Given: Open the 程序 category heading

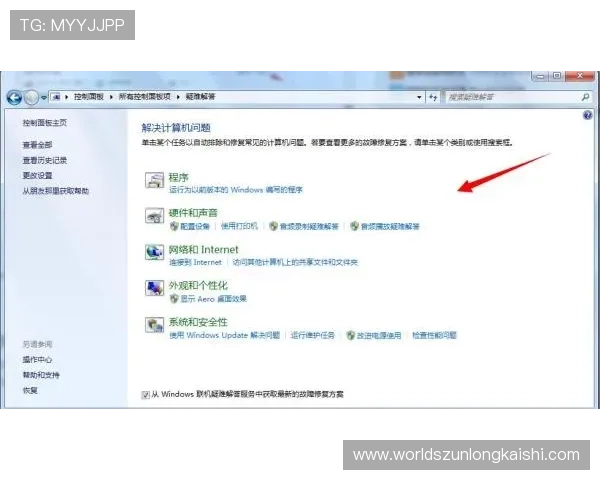Looking at the screenshot, I should (179, 178).
